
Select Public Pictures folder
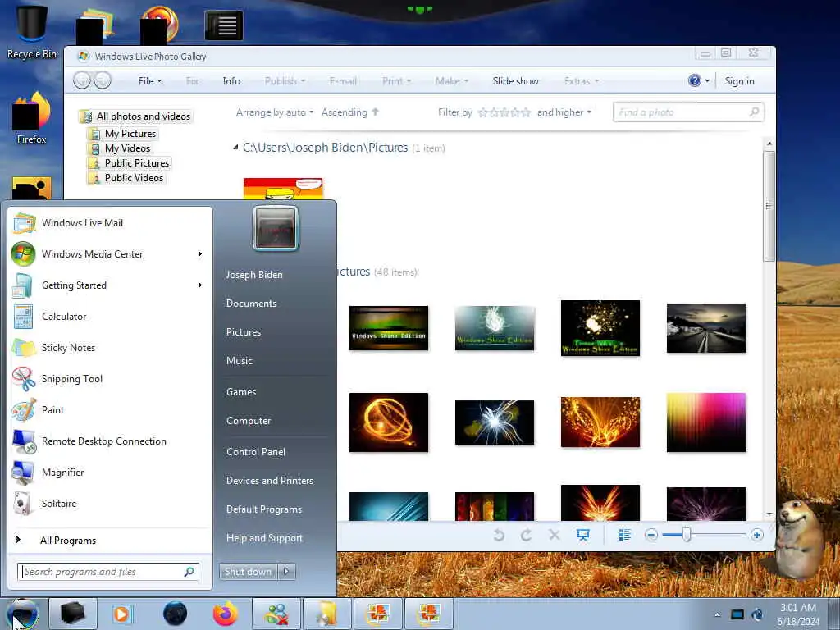coord(130,163)
